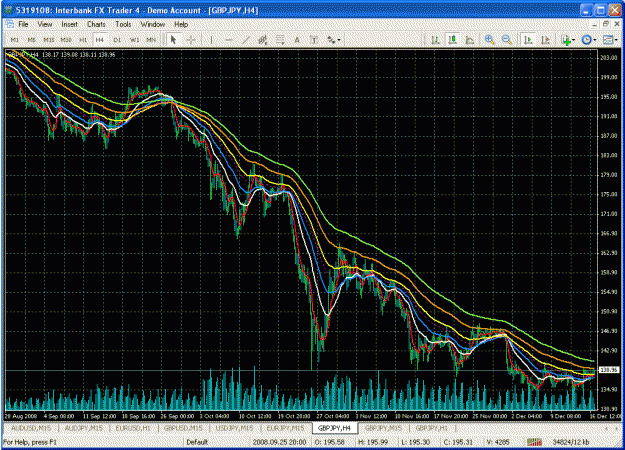
Task: Click the C: 195.31 close price
Action: (458, 442)
